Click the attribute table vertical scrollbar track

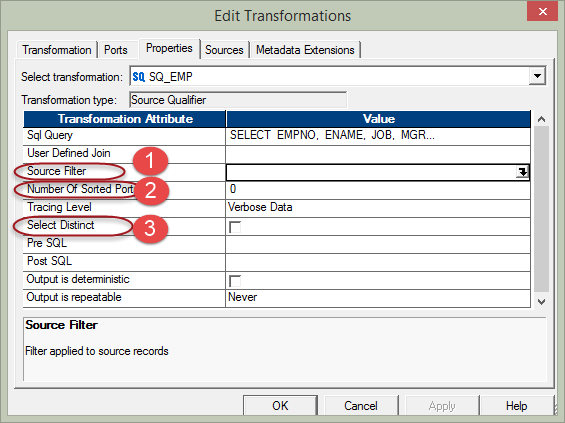pyautogui.click(x=541, y=209)
